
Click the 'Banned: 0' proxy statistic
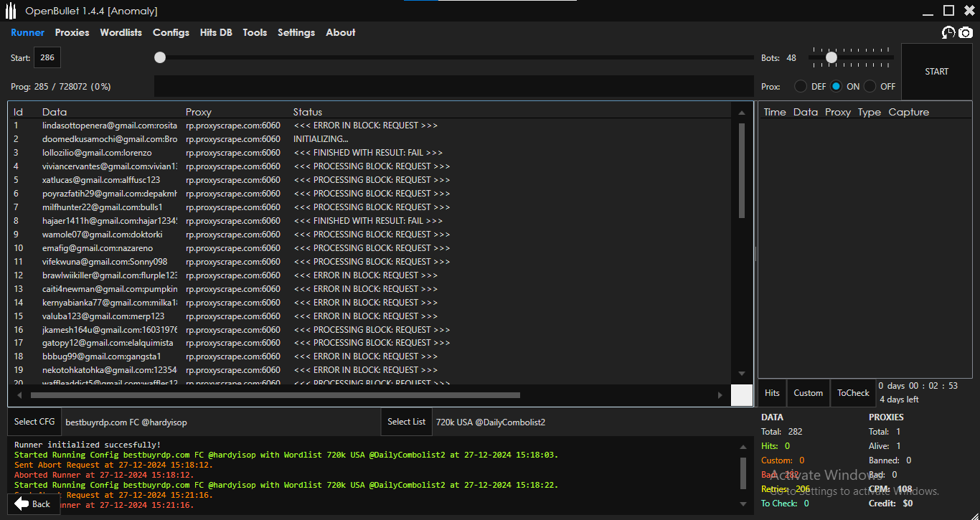(890, 460)
